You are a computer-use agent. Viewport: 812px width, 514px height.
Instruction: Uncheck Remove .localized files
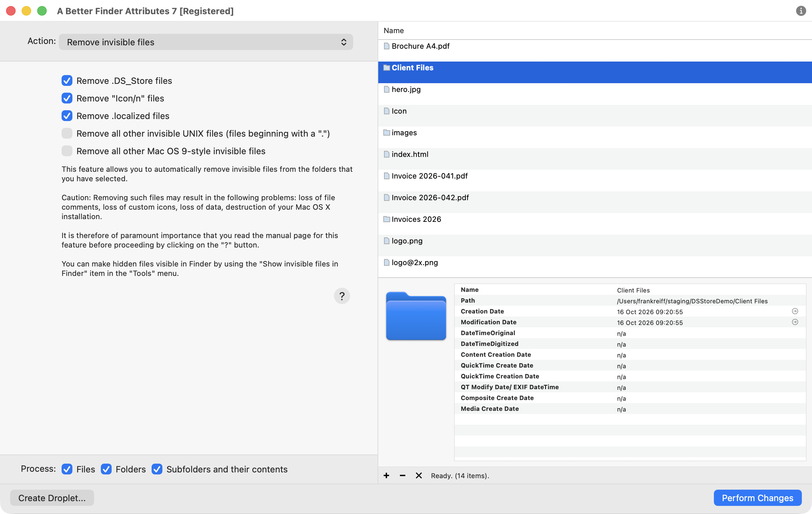click(x=67, y=116)
